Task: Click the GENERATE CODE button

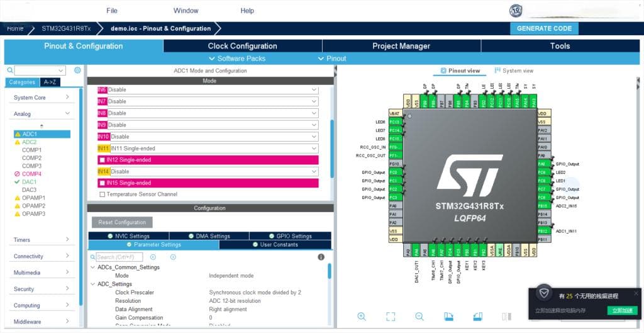Action: (544, 28)
